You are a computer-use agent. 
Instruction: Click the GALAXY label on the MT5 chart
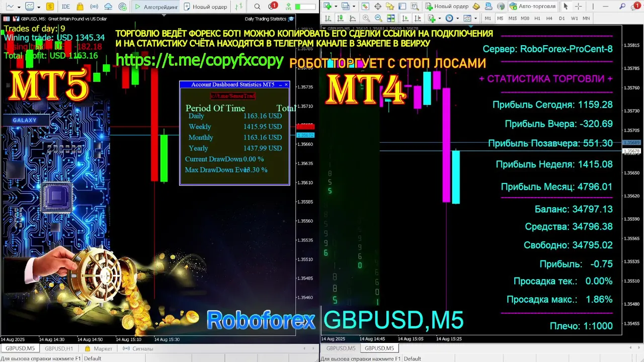[25, 120]
